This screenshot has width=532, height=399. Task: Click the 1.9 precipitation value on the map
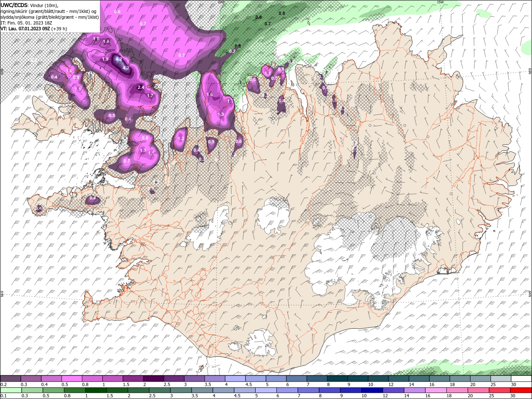pyautogui.click(x=105, y=59)
